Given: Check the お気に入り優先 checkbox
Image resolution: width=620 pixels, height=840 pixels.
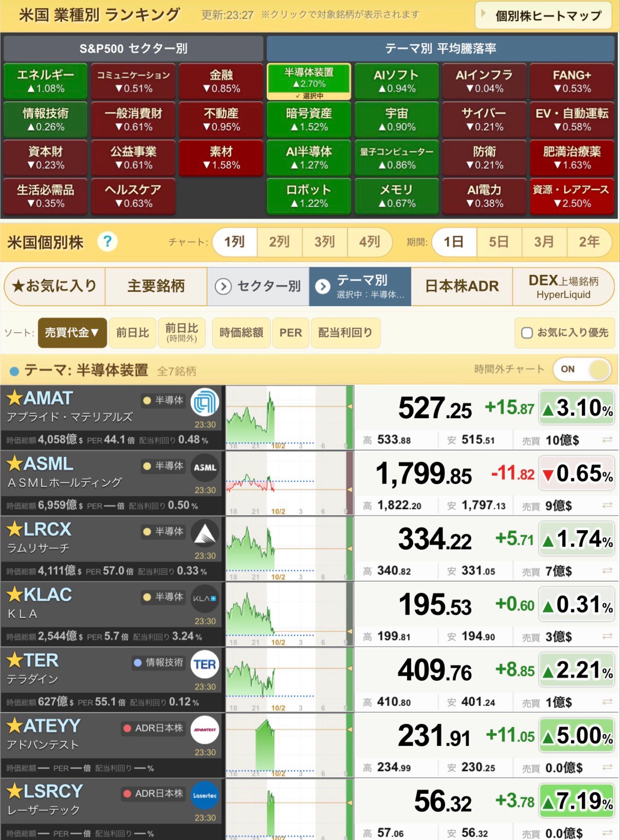Looking at the screenshot, I should pyautogui.click(x=527, y=333).
